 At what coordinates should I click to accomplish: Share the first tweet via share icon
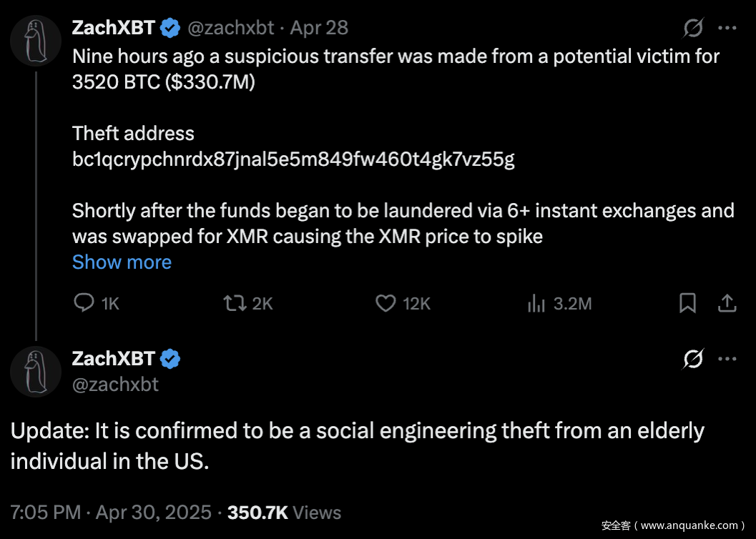(x=727, y=303)
